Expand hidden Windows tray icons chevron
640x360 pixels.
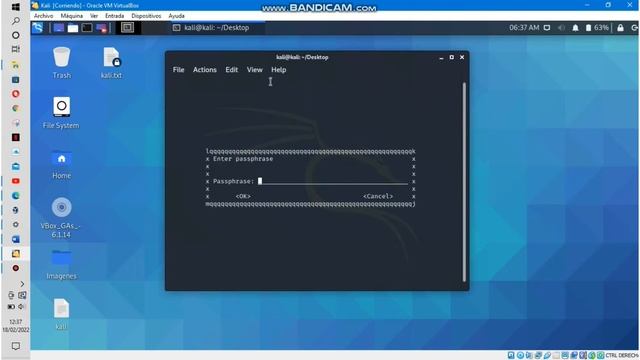click(x=22, y=284)
